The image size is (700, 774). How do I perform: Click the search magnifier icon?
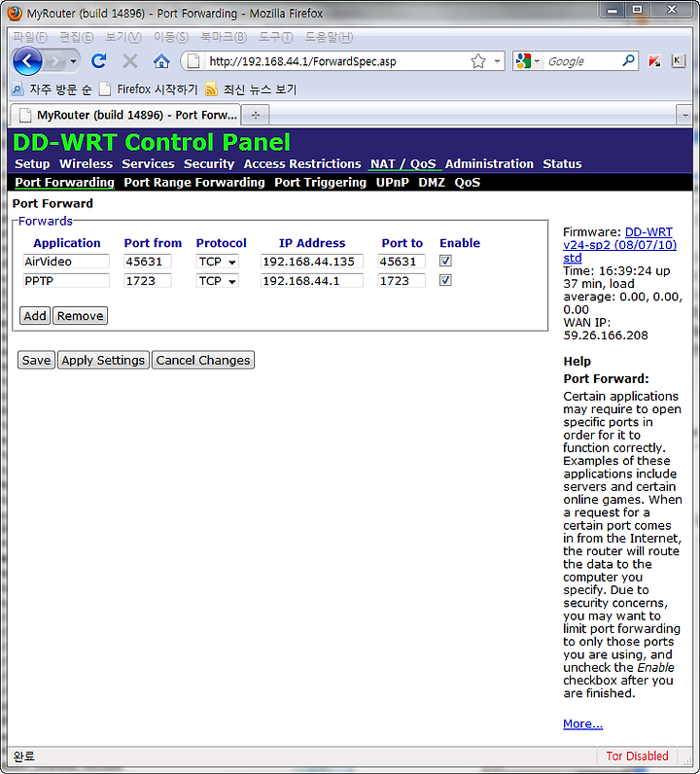[628, 61]
